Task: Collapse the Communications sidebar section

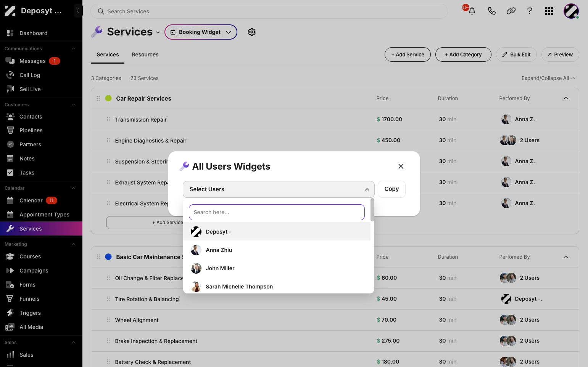Action: 74,49
